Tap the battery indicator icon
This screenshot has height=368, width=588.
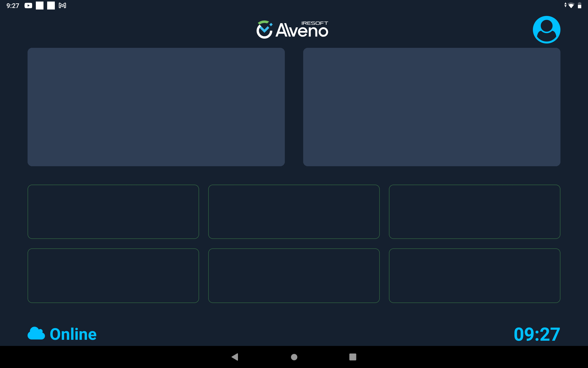point(579,6)
